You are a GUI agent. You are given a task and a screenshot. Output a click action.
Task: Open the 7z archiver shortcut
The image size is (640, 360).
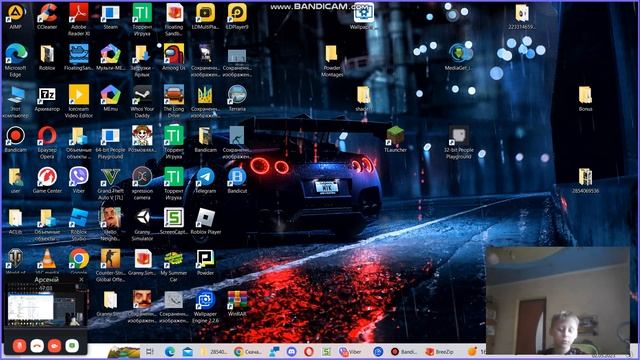(47, 95)
